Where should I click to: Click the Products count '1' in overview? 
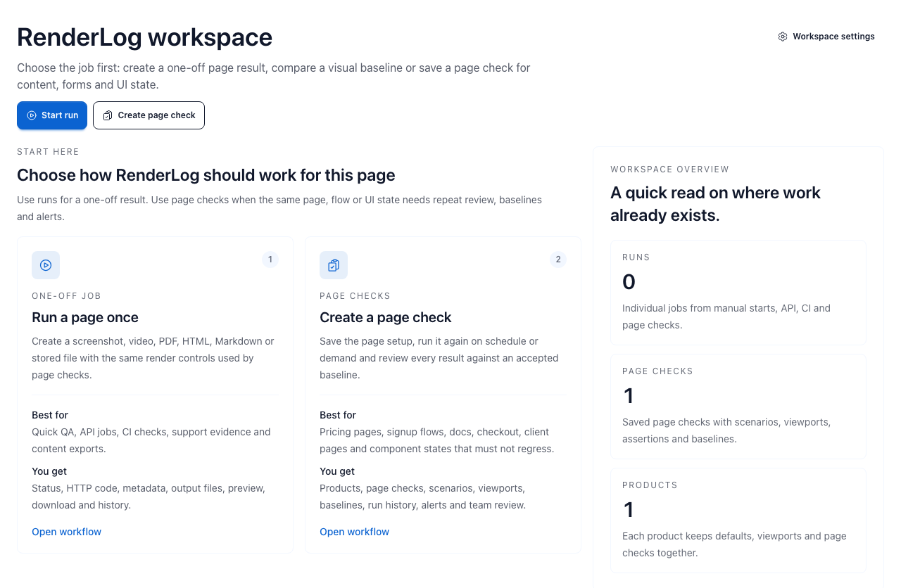tap(629, 510)
